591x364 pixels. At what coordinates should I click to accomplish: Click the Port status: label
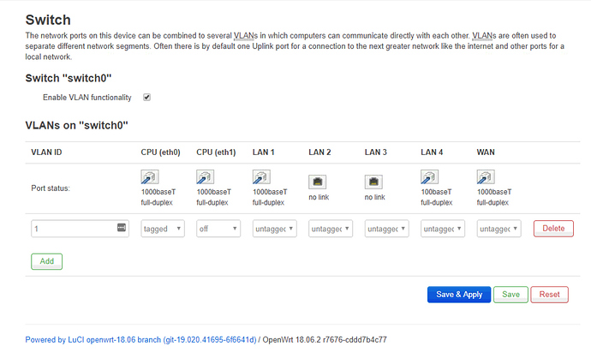tap(51, 188)
